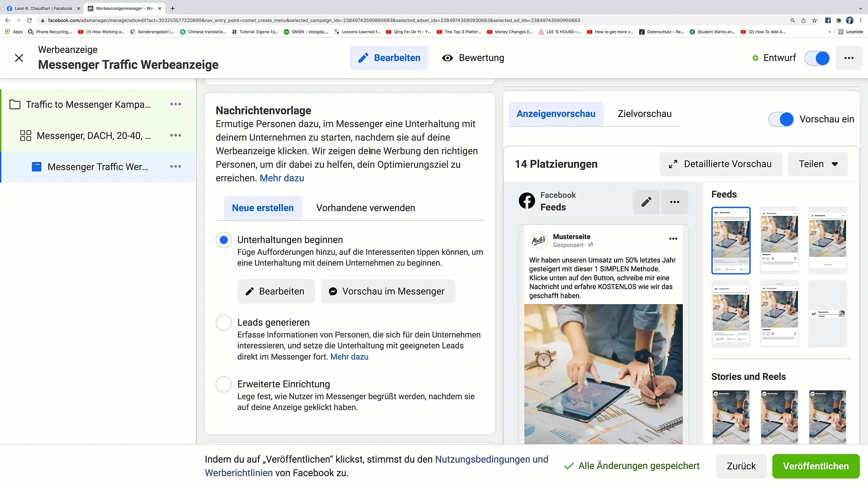Switch to the Zielvorschau tab
This screenshot has height=488, width=868.
click(x=644, y=114)
